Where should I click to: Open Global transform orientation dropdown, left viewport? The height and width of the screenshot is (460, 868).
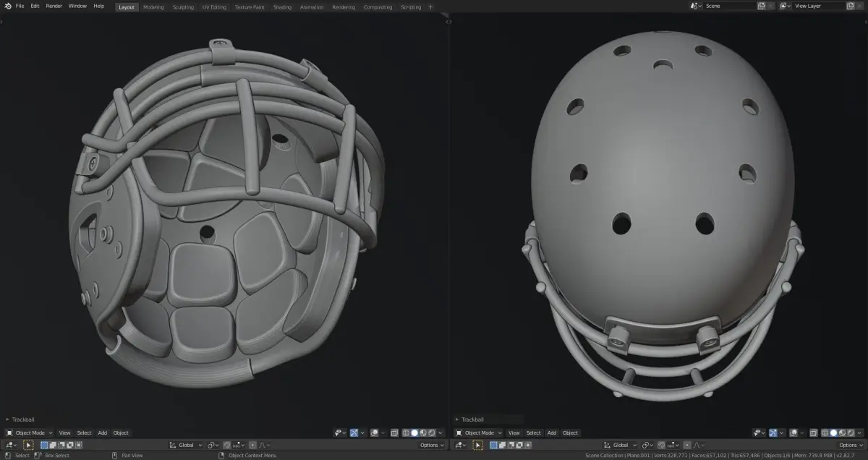point(186,445)
